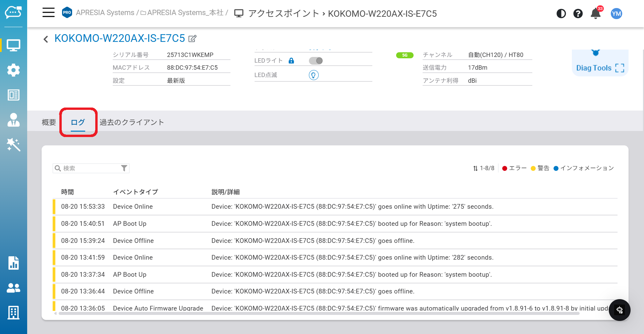Open the hamburger navigation menu

point(48,13)
